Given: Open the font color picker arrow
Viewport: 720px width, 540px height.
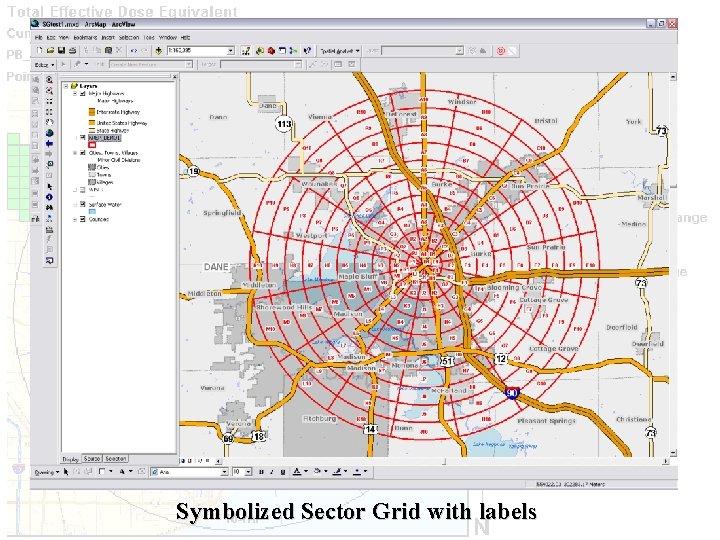Looking at the screenshot, I should pyautogui.click(x=306, y=472).
